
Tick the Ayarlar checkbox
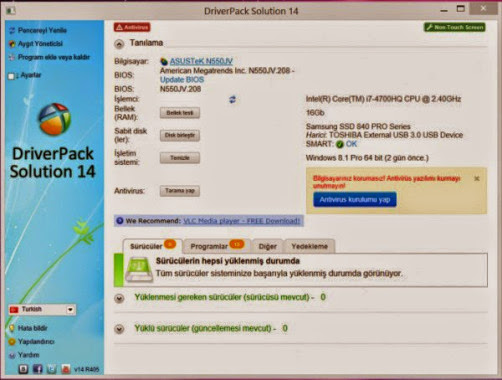pos(11,76)
